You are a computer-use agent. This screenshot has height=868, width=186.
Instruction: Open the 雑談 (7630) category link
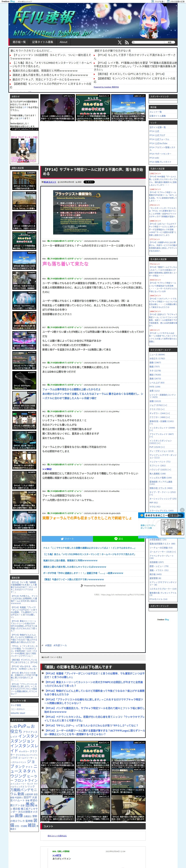click(155, 375)
